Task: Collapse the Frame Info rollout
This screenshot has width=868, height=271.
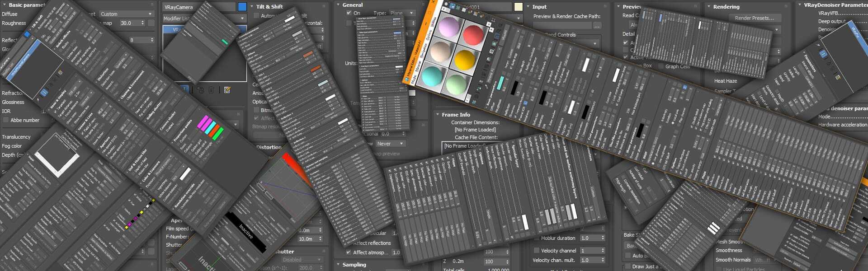Action: click(438, 115)
